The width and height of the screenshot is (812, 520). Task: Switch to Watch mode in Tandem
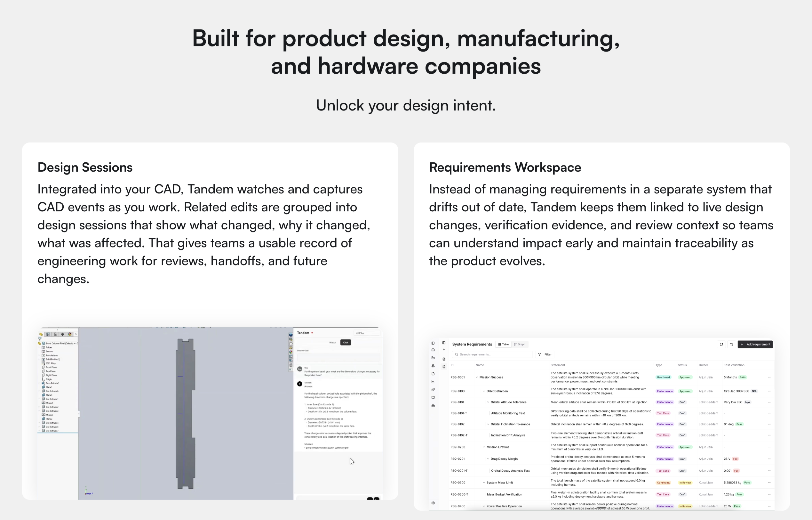[x=333, y=342]
